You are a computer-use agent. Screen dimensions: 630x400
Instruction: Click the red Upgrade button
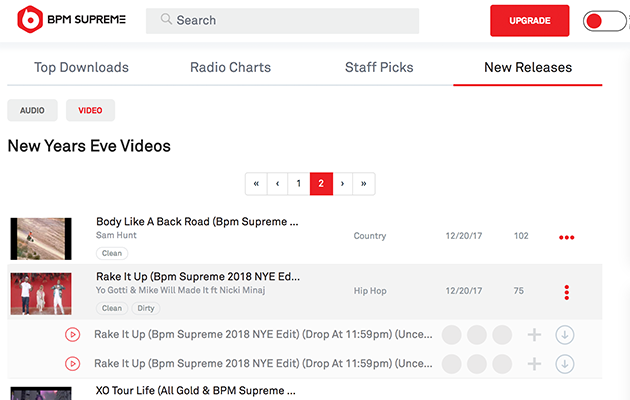(x=529, y=21)
